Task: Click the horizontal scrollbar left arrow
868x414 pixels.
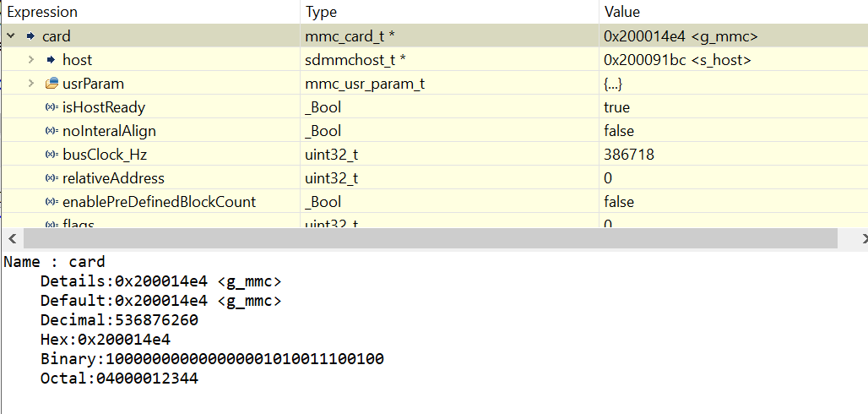Action: click(12, 240)
